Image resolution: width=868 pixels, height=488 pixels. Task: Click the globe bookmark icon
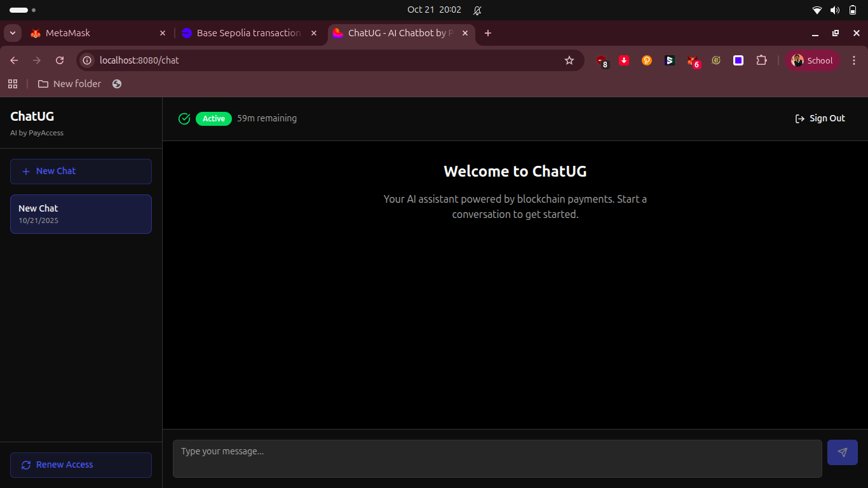coord(117,84)
